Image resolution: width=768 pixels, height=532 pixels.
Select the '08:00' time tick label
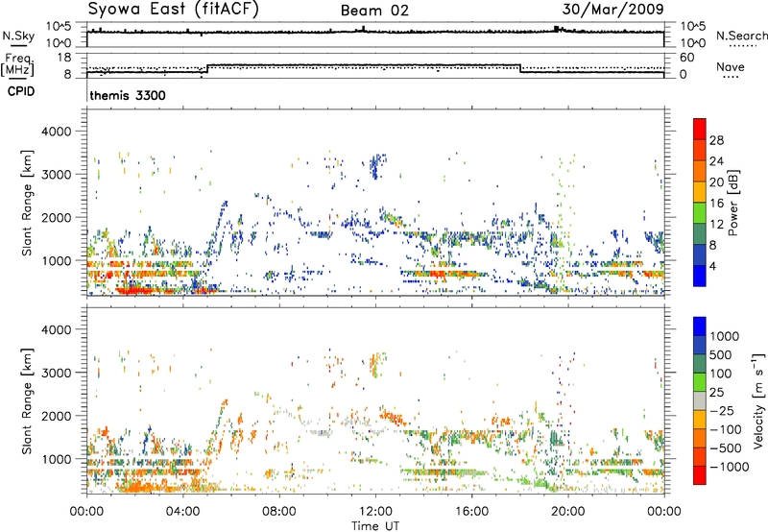279,512
